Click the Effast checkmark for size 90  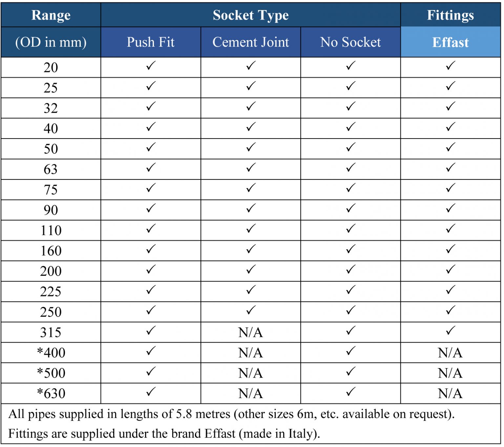[x=451, y=209]
